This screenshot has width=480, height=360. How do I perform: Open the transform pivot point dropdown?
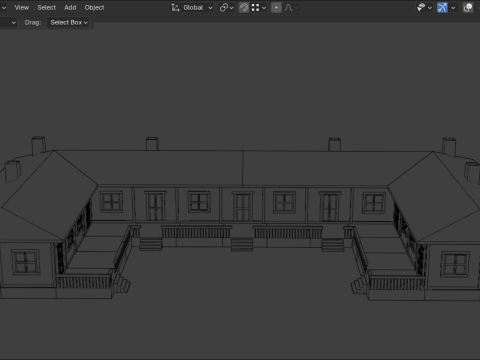coord(227,7)
